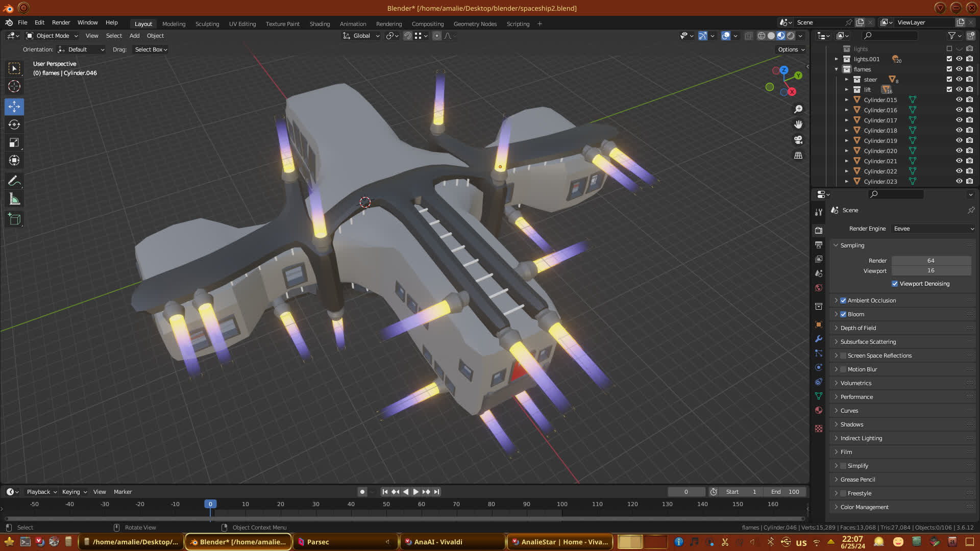
Task: Click the Render samples value field
Action: (930, 261)
